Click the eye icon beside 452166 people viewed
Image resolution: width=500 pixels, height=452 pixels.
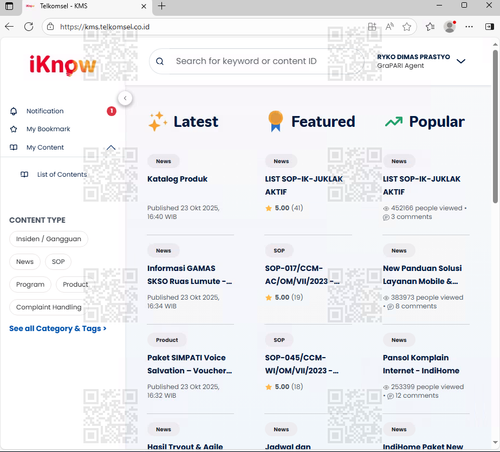(x=386, y=208)
